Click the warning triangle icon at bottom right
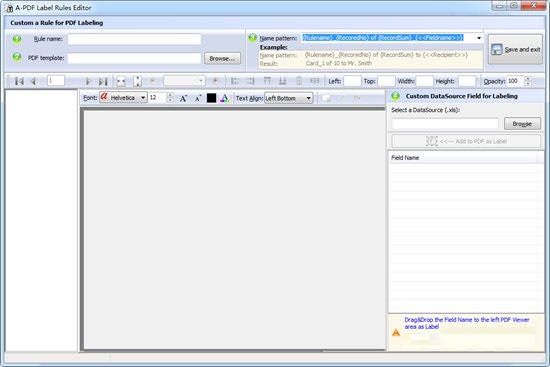This screenshot has height=367, width=550. tap(396, 332)
